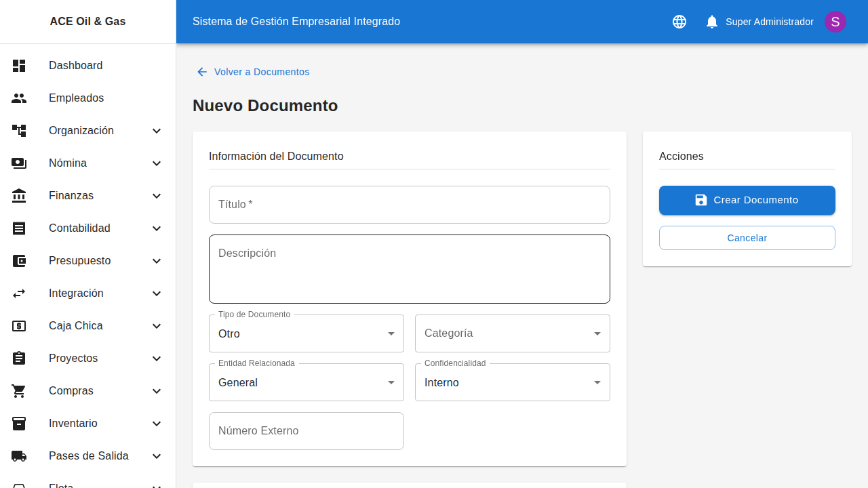
Task: Follow the Volver a Documentos link
Action: 262,72
